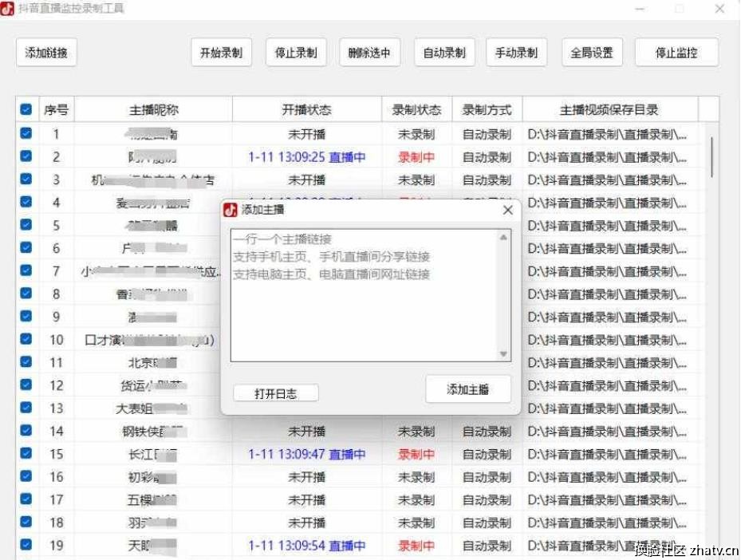
Task: Sort by 录制方式 column header
Action: [487, 109]
